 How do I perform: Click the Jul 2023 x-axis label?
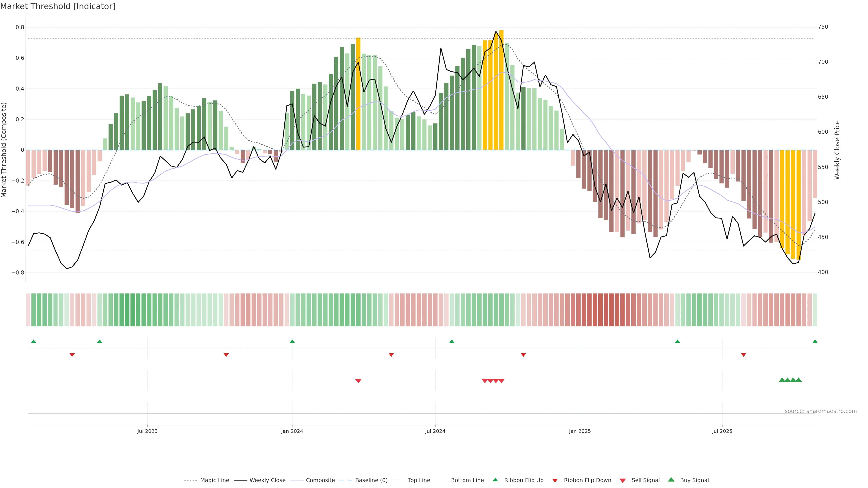(147, 431)
